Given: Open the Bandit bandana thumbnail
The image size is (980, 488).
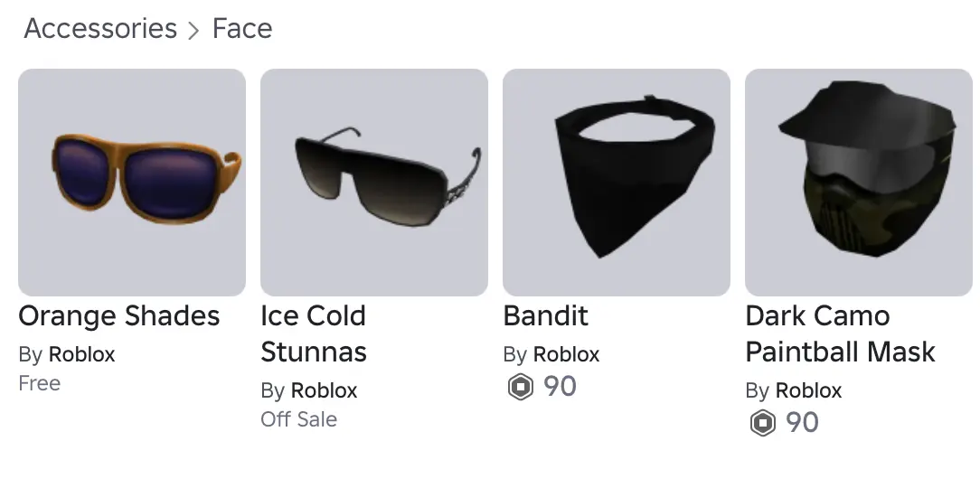Looking at the screenshot, I should (617, 183).
